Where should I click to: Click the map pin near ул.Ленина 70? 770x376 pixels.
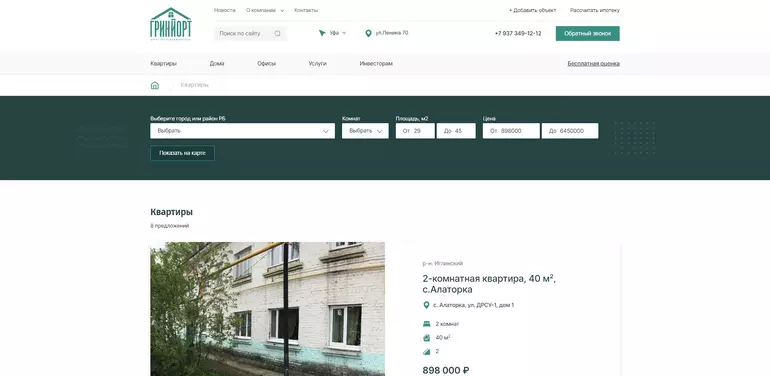point(368,33)
